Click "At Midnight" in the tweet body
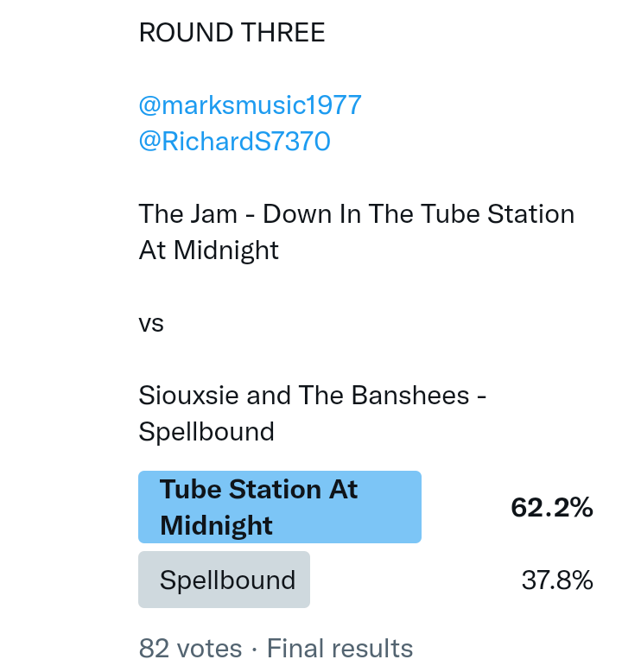This screenshot has width=622, height=672. pos(208,250)
